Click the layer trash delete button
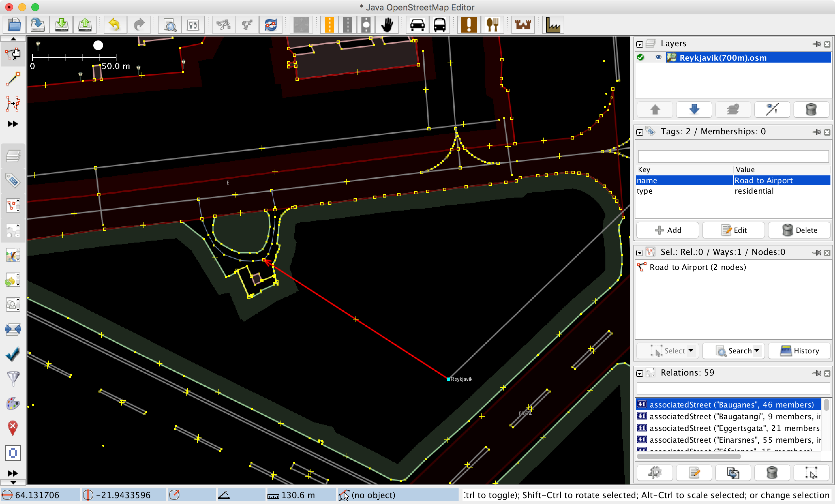This screenshot has height=504, width=835. (x=811, y=110)
